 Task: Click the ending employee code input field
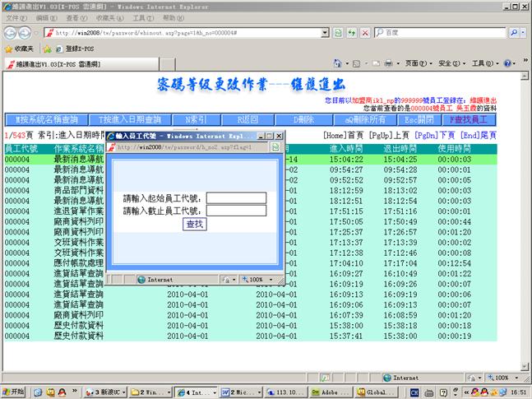pyautogui.click(x=236, y=211)
